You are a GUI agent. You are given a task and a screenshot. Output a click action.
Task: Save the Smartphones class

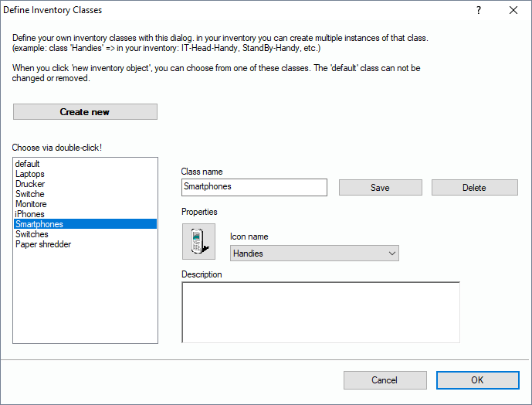[380, 188]
